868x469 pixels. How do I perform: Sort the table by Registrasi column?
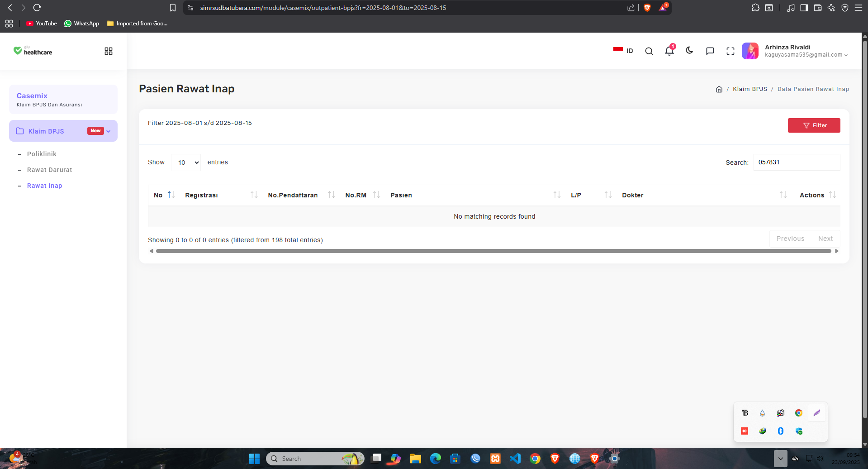[221, 195]
